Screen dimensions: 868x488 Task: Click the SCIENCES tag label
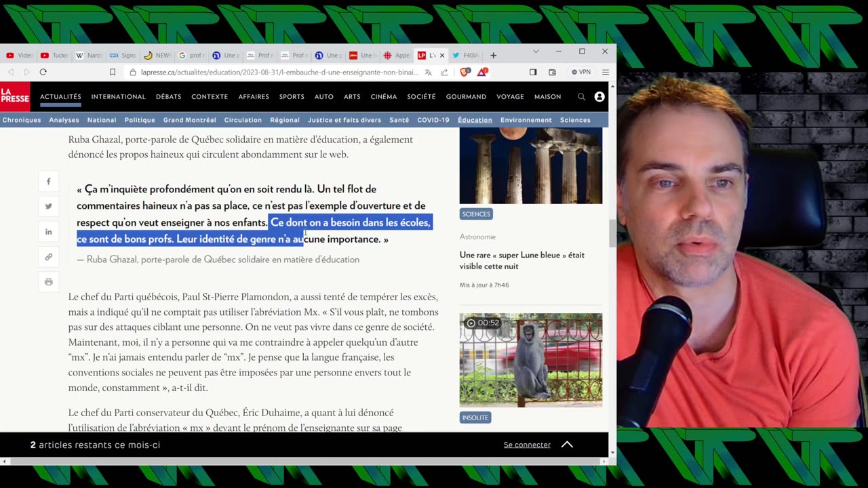click(476, 214)
